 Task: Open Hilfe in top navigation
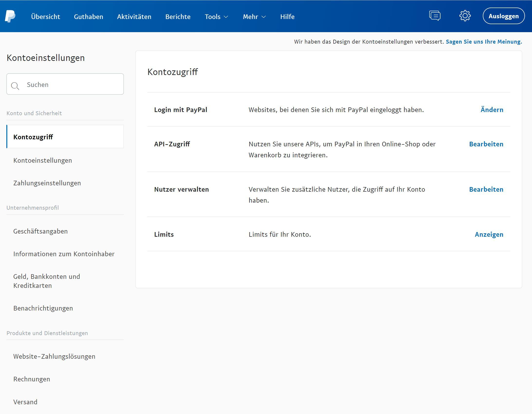pyautogui.click(x=288, y=17)
